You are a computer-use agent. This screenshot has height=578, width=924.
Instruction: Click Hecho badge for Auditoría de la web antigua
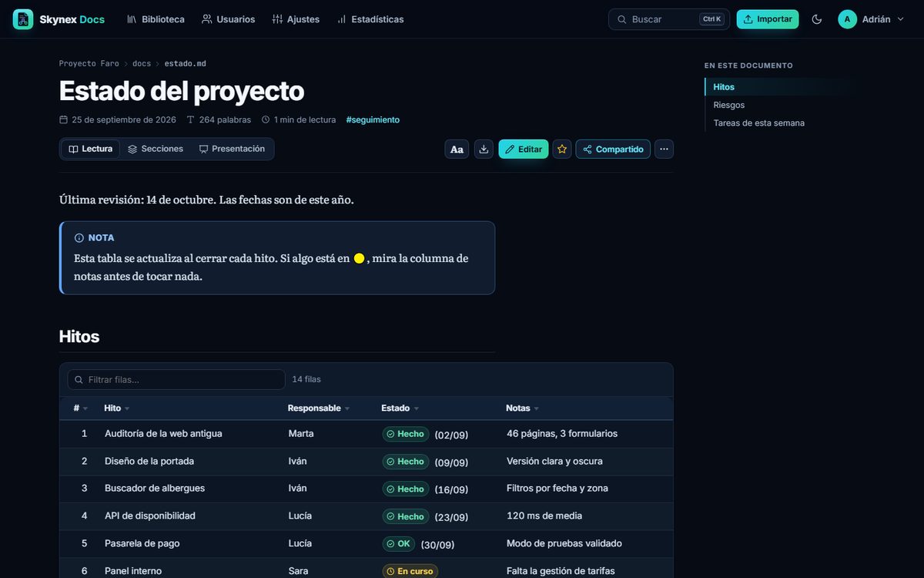point(406,434)
